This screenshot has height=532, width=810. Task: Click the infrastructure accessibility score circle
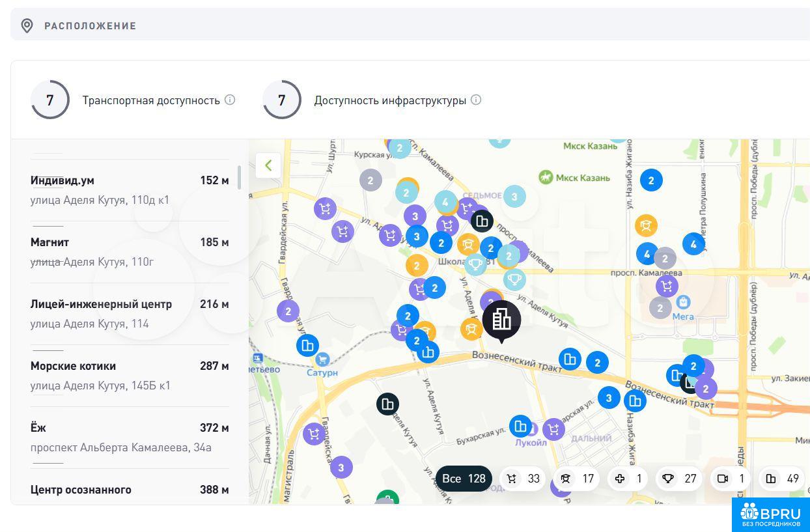click(x=282, y=100)
